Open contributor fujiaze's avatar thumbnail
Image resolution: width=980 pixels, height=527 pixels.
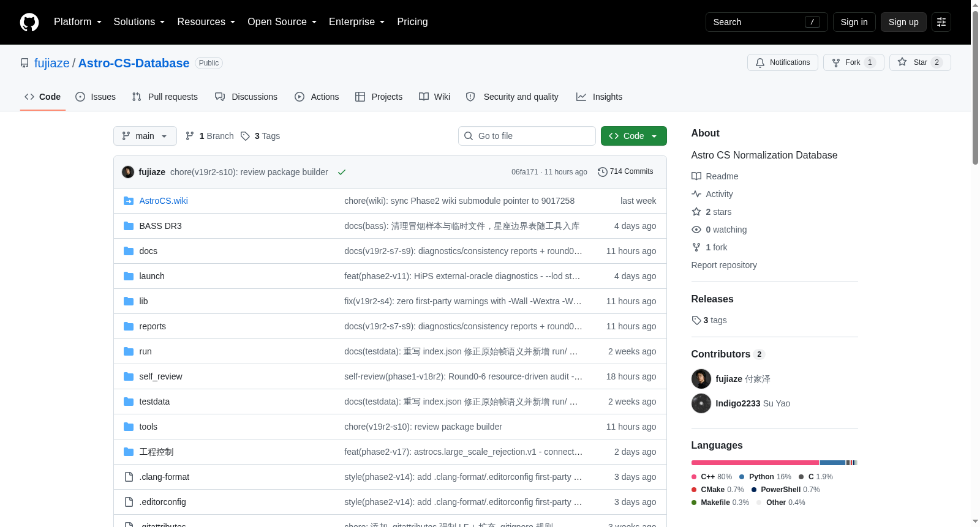click(701, 379)
